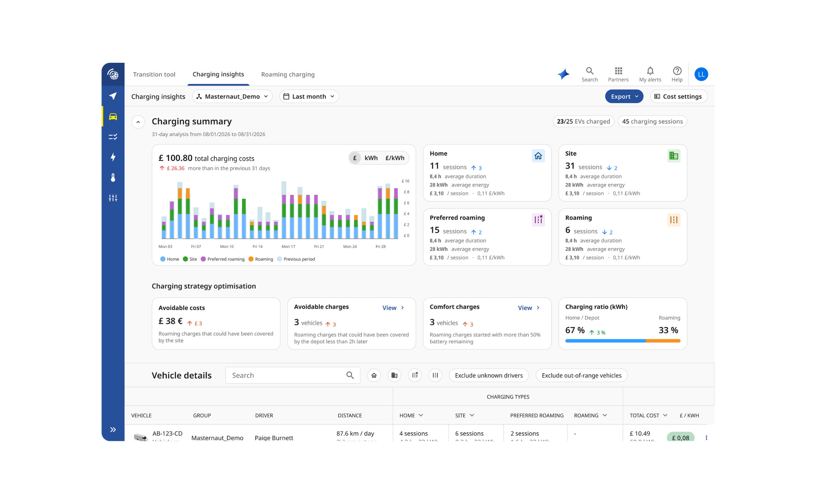Toggle home charging filter in Vehicle details
The image size is (816, 504).
374,375
